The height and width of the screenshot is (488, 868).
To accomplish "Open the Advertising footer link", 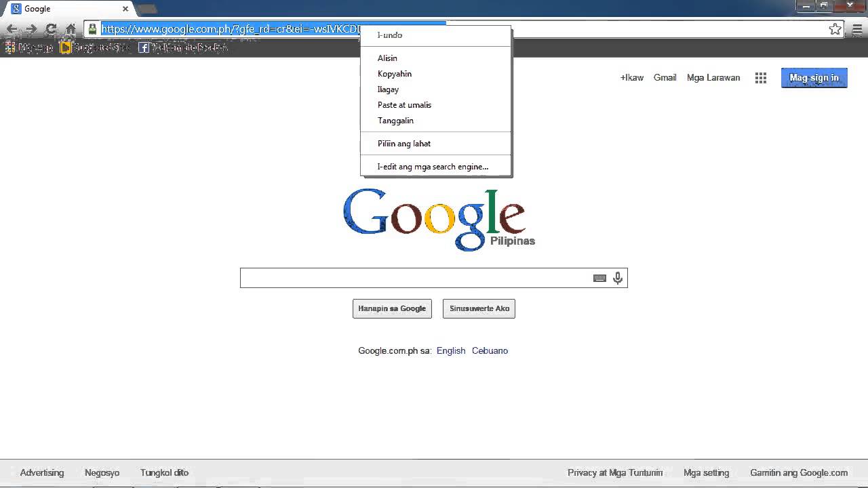I will pyautogui.click(x=42, y=473).
